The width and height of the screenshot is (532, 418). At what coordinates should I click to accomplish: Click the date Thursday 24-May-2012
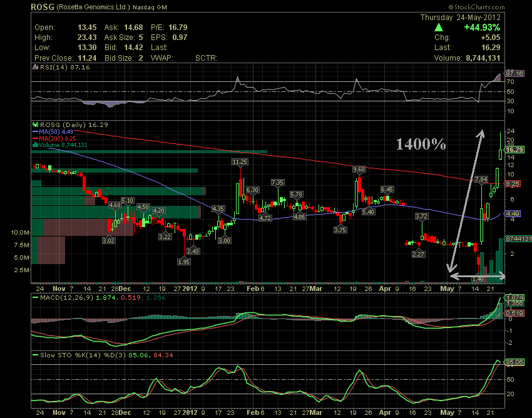coord(460,18)
